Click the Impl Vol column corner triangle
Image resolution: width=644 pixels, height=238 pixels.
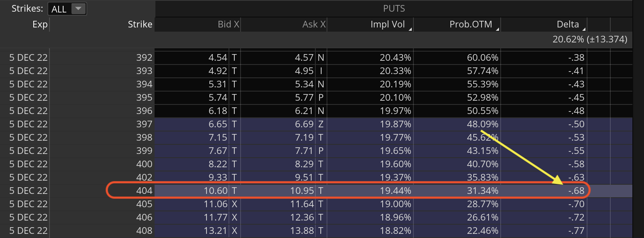click(410, 29)
